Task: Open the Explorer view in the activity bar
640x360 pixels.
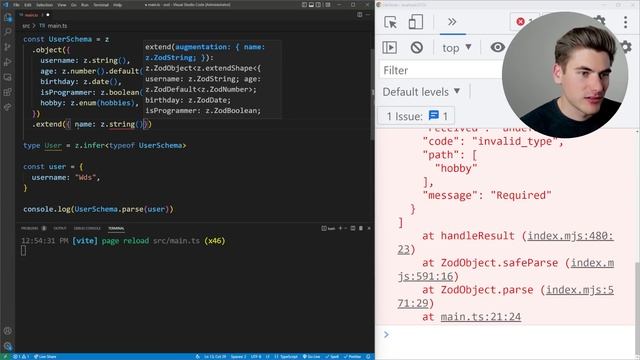Action: pos(7,18)
